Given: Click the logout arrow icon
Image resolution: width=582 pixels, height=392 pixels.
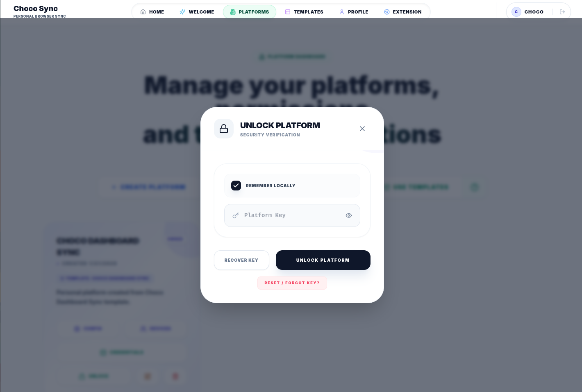Looking at the screenshot, I should (x=562, y=12).
